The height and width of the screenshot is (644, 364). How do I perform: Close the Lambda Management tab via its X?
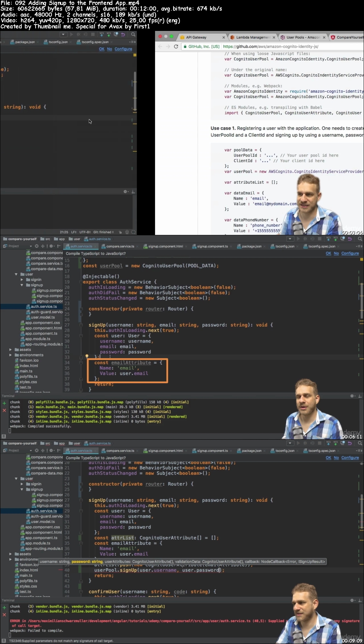pos(274,37)
